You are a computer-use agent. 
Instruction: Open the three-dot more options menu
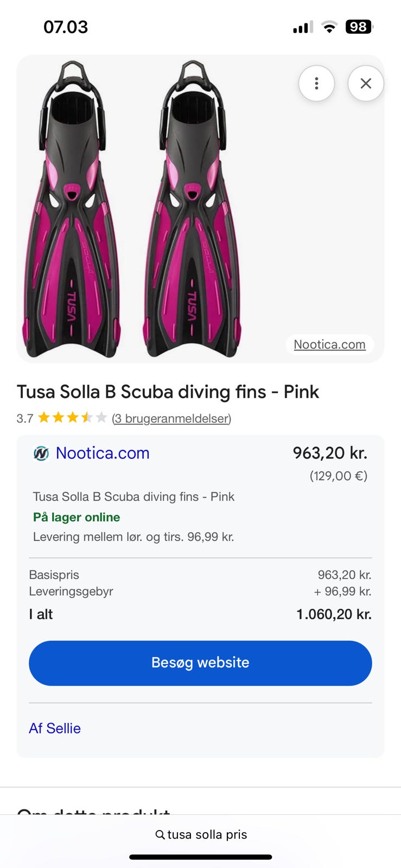pos(316,84)
